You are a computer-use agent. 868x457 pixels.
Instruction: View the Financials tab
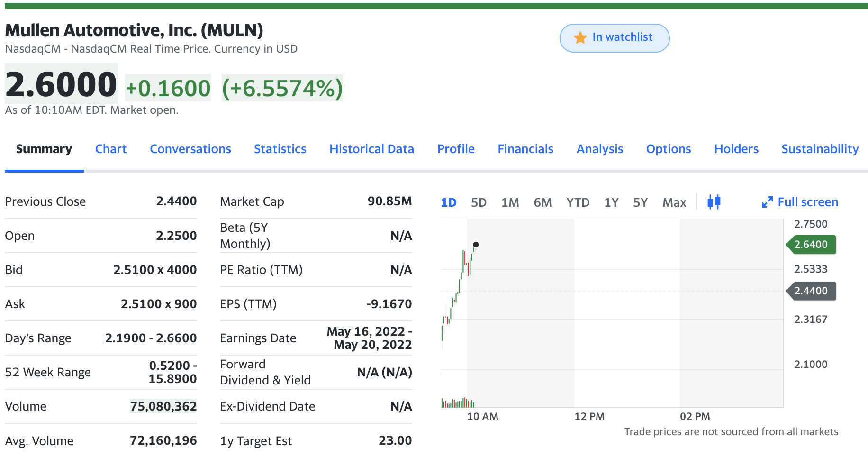525,149
